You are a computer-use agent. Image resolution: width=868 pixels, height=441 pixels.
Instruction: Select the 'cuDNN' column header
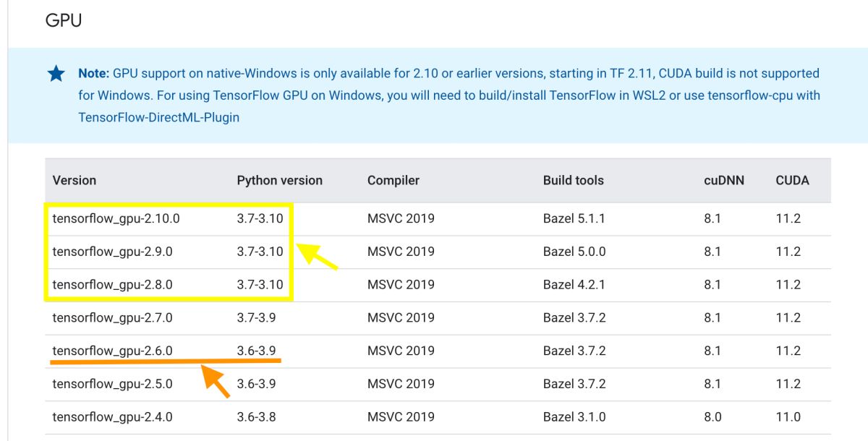(x=724, y=180)
